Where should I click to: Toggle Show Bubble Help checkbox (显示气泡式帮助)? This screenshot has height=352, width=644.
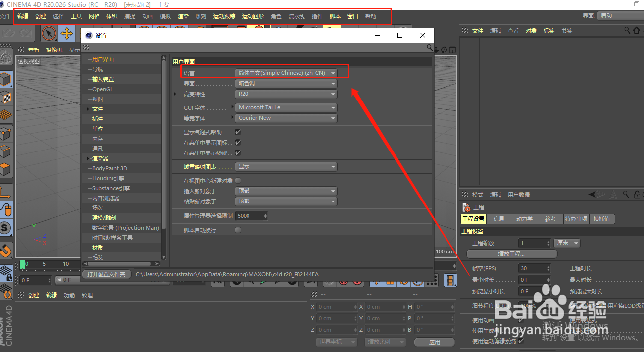(238, 132)
